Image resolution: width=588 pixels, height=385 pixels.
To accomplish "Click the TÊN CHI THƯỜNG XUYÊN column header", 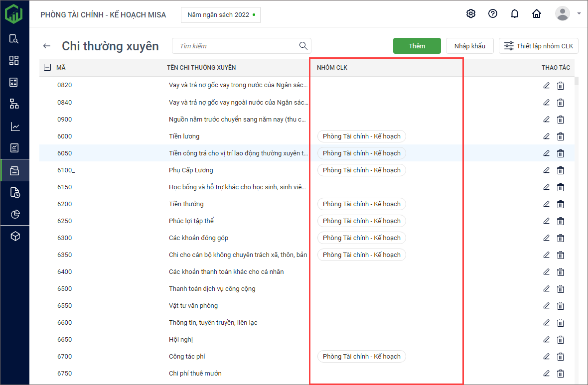I will [x=201, y=68].
